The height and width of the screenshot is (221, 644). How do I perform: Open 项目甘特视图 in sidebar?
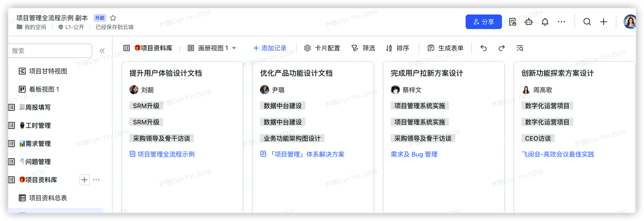point(48,71)
